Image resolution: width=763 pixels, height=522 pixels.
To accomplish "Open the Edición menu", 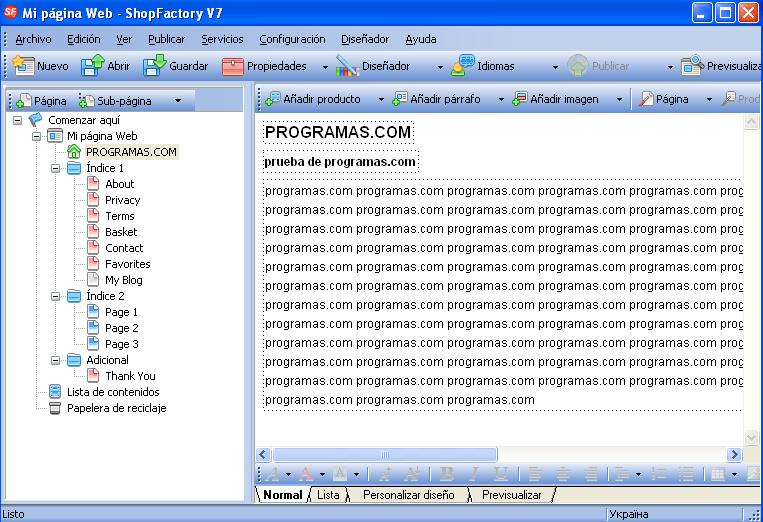I will point(84,39).
